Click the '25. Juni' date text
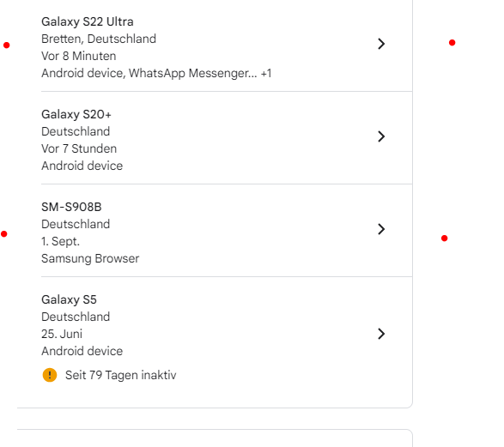The image size is (504, 447). (x=62, y=334)
